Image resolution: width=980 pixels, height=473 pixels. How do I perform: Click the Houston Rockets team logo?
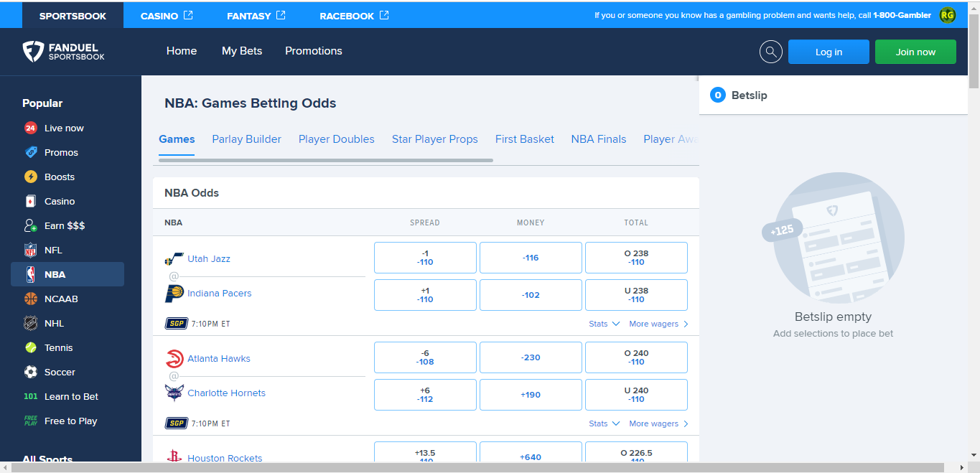(174, 456)
